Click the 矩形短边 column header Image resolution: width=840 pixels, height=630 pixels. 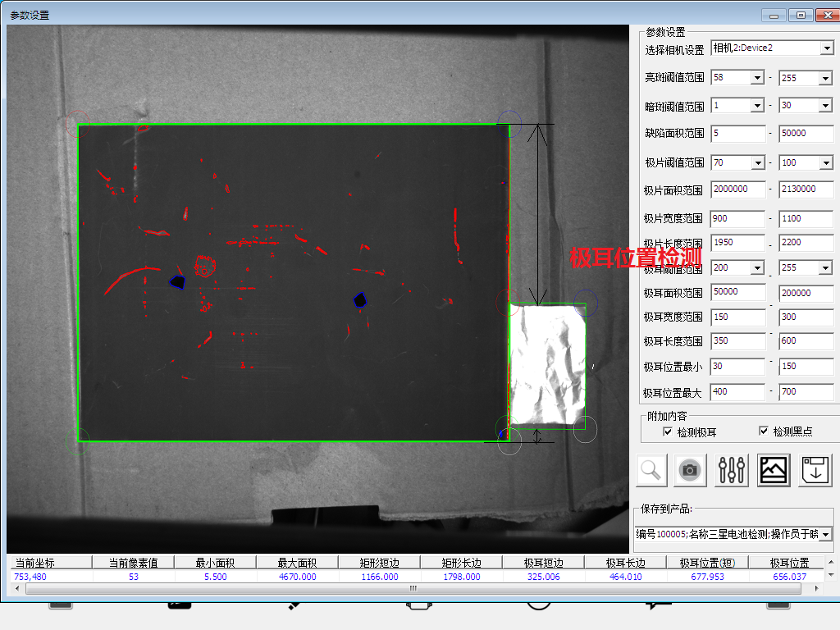pyautogui.click(x=379, y=563)
